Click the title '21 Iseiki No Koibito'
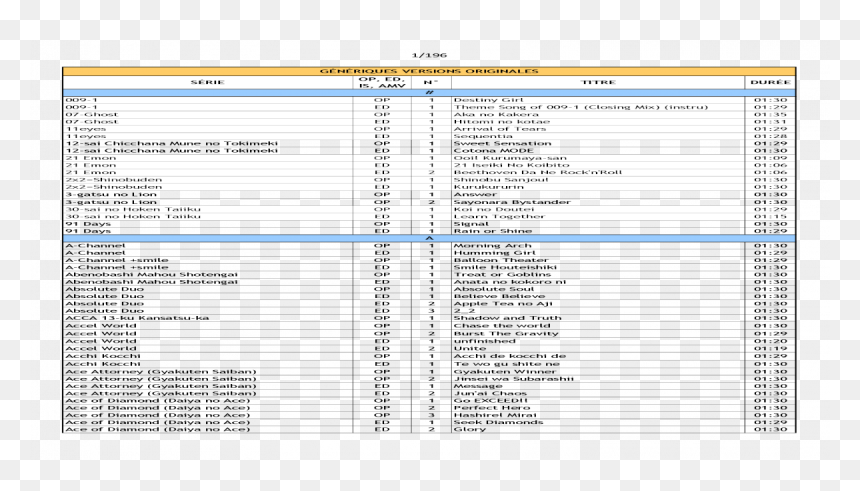Screen dimensions: 860x491 coord(511,165)
